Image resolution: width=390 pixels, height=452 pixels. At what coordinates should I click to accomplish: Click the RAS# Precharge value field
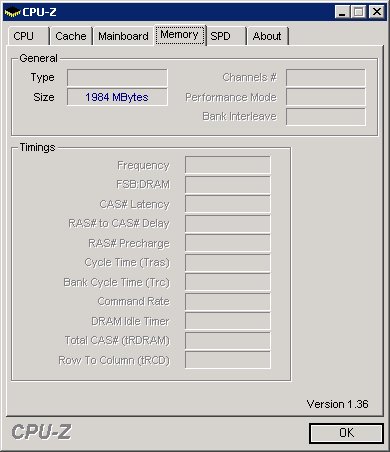(x=228, y=243)
